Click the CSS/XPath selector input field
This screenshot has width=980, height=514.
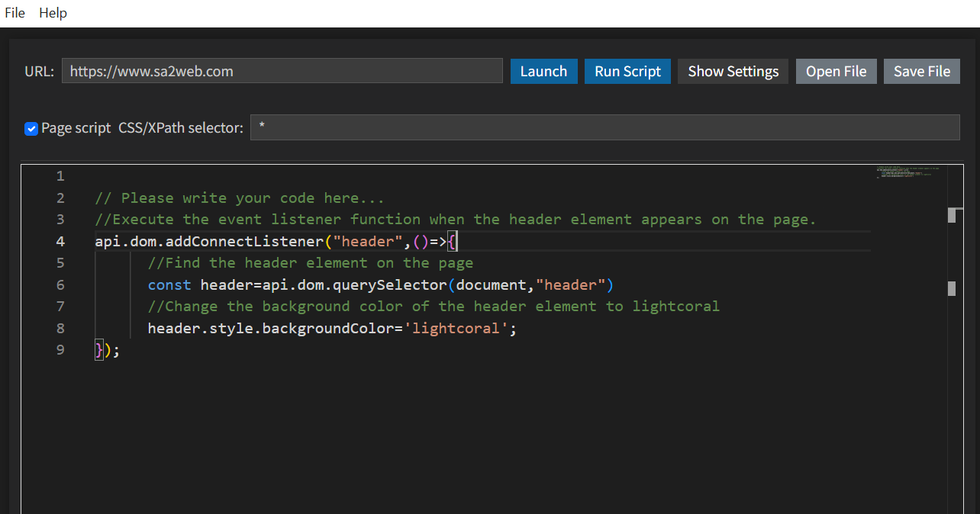(604, 127)
